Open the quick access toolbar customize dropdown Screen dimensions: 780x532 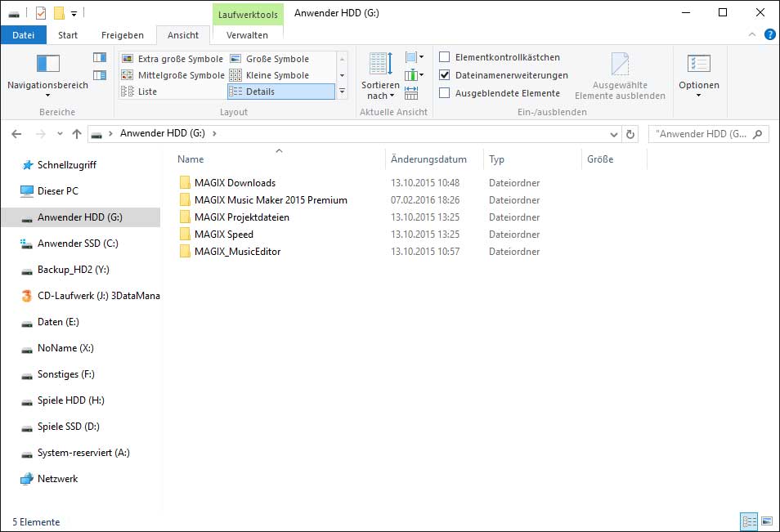[x=74, y=14]
